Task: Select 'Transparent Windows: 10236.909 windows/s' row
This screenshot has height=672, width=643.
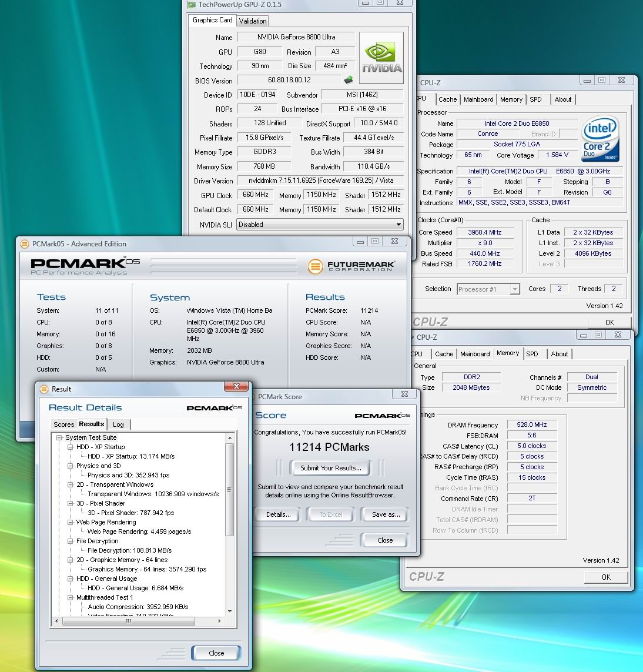Action: click(x=153, y=494)
